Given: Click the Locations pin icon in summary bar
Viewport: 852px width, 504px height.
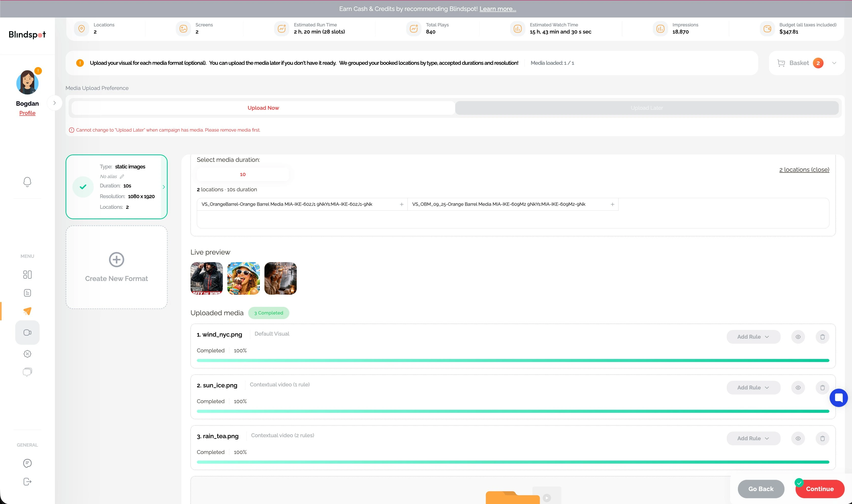Looking at the screenshot, I should [82, 28].
